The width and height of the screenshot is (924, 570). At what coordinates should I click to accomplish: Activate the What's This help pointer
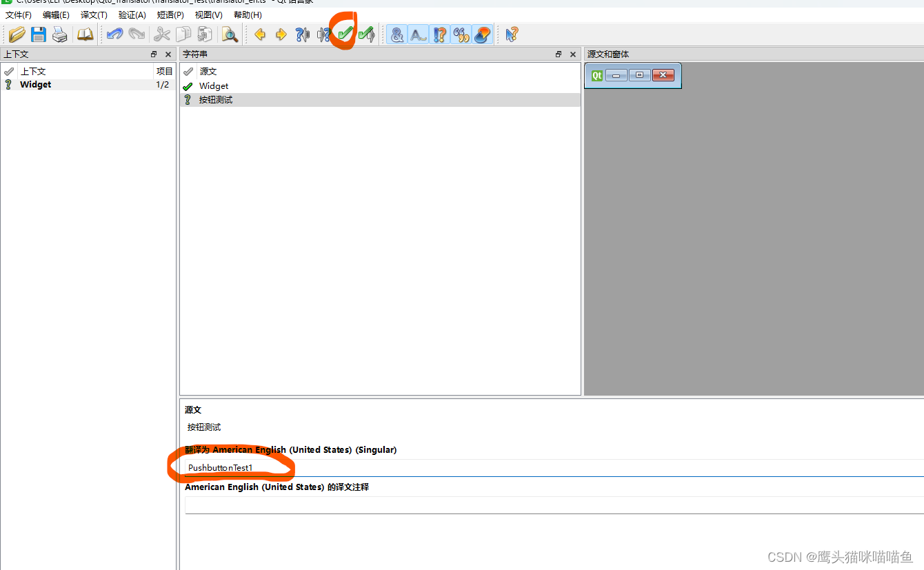[x=512, y=34]
